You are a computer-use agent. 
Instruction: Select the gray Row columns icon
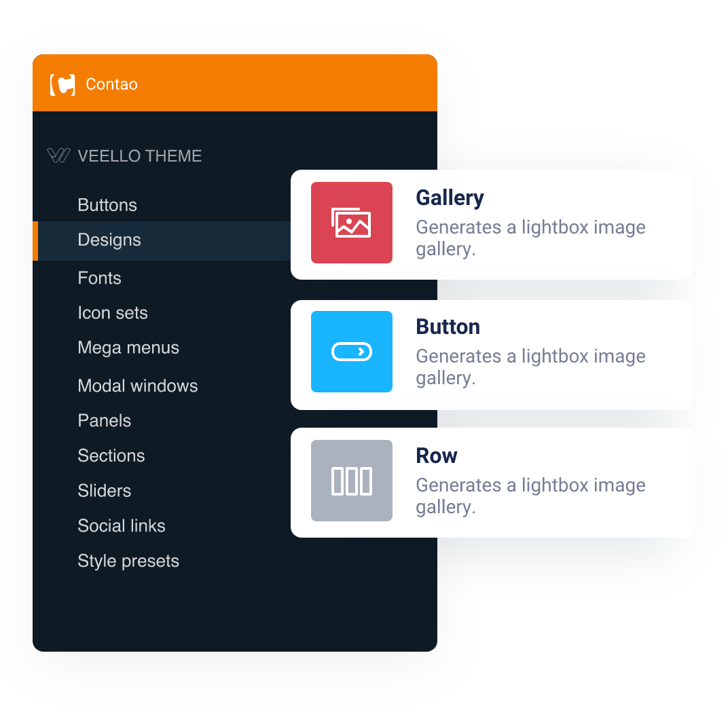point(352,481)
